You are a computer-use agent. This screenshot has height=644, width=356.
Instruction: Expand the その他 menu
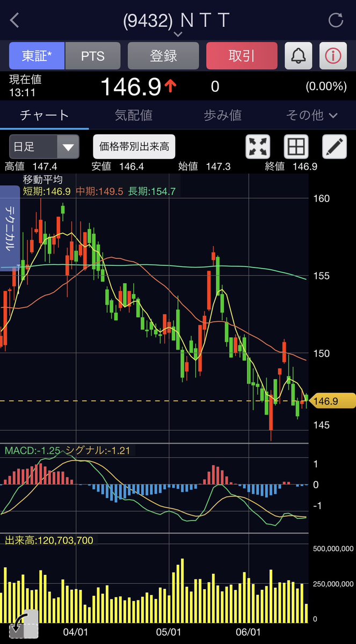[311, 115]
